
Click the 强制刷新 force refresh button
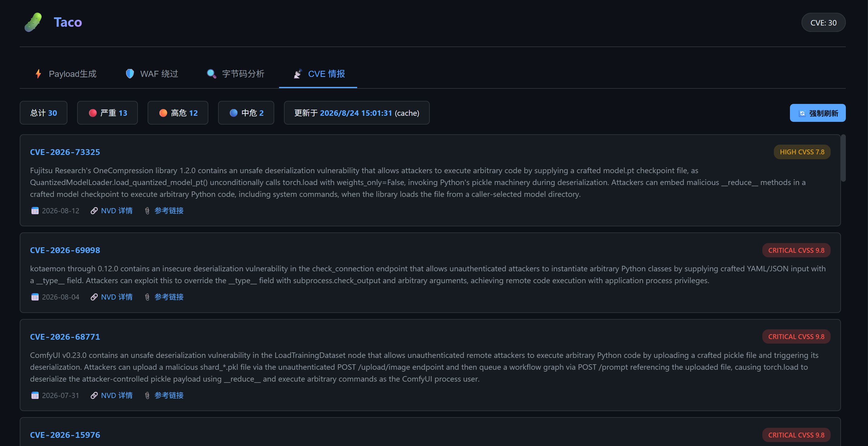818,113
